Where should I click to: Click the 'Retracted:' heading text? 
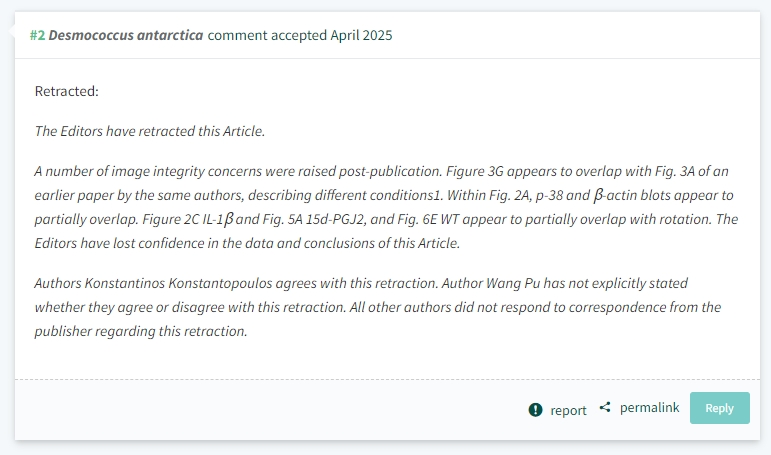tap(66, 91)
